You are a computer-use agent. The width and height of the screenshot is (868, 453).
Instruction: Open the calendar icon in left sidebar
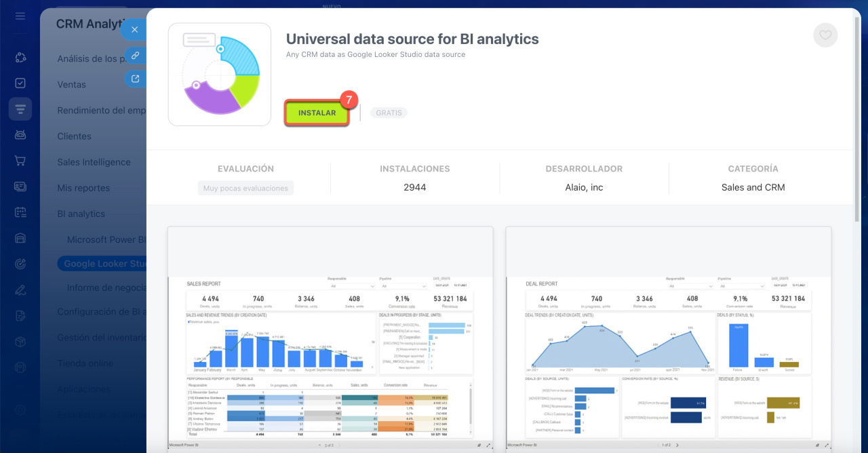pyautogui.click(x=20, y=212)
